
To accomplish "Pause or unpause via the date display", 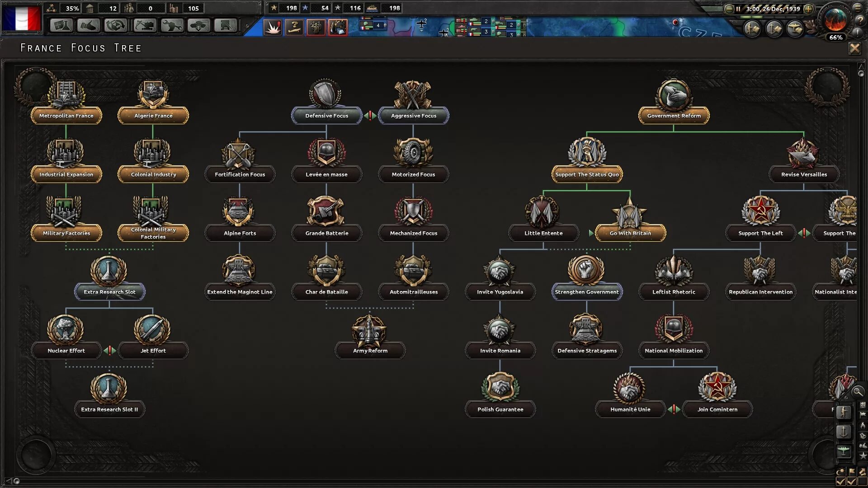I will 773,9.
